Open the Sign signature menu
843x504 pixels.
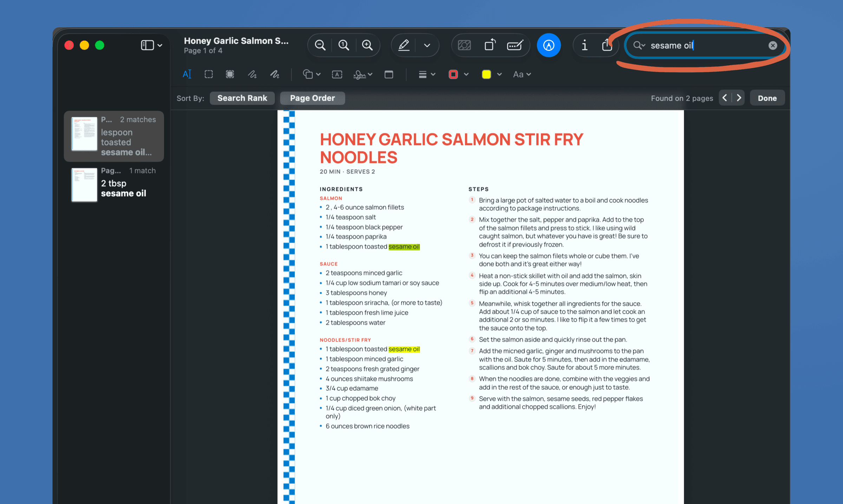click(x=362, y=74)
